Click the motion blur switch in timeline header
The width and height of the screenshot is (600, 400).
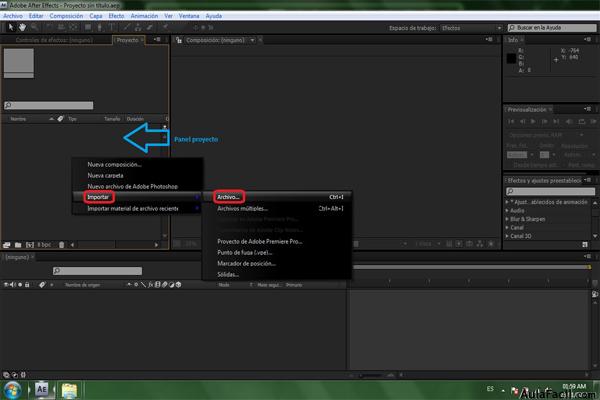tap(164, 284)
